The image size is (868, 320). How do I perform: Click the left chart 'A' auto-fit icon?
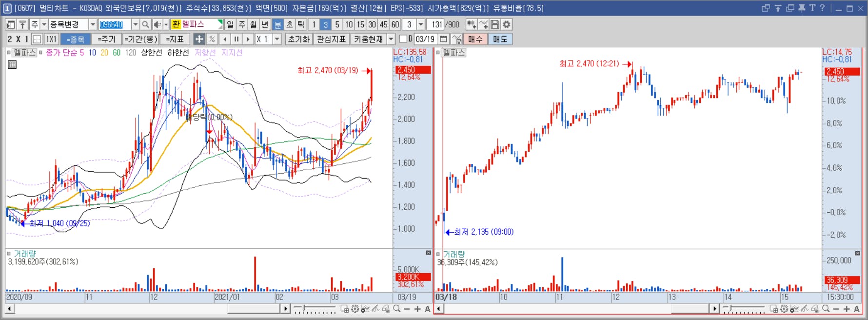(428, 309)
